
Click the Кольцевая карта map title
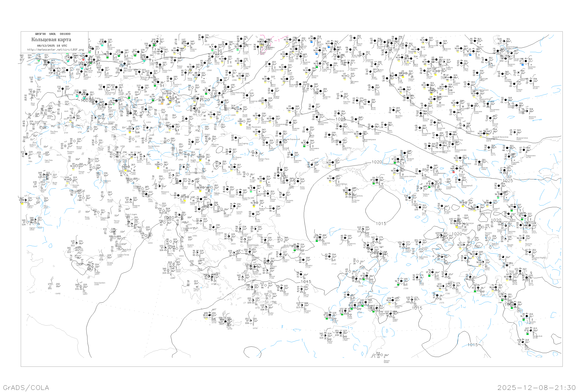coord(51,40)
